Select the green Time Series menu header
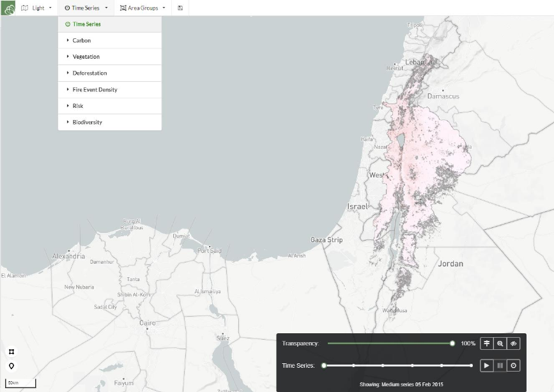The image size is (554, 392). 109,24
